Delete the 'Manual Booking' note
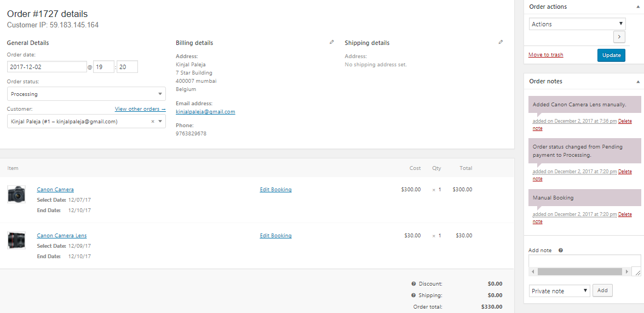This screenshot has width=644, height=313. point(625,214)
